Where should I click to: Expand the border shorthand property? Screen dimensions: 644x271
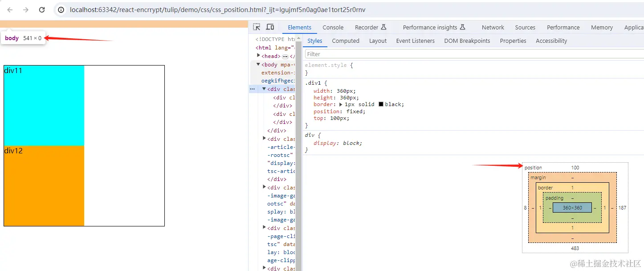tap(341, 104)
